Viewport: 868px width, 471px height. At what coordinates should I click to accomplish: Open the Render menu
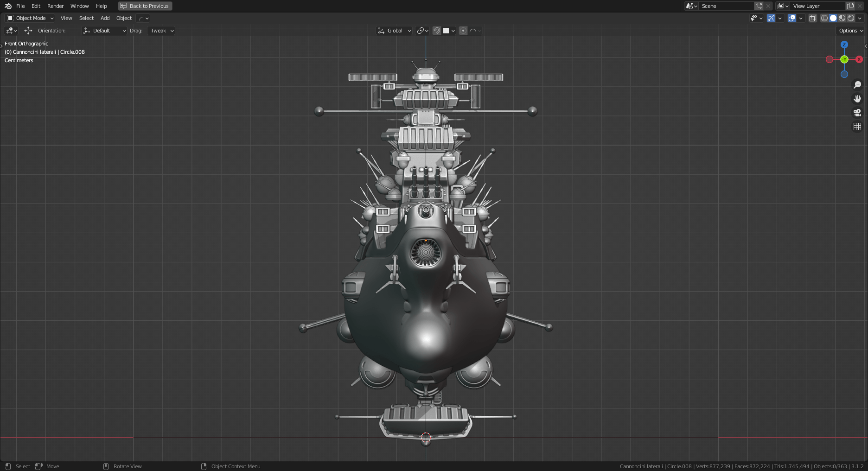(55, 6)
